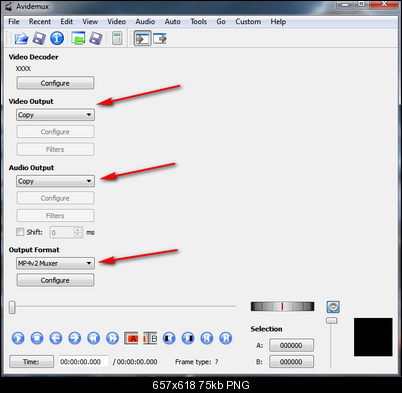This screenshot has width=402, height=393.
Task: Click Filters under Audio Output
Action: (x=55, y=216)
